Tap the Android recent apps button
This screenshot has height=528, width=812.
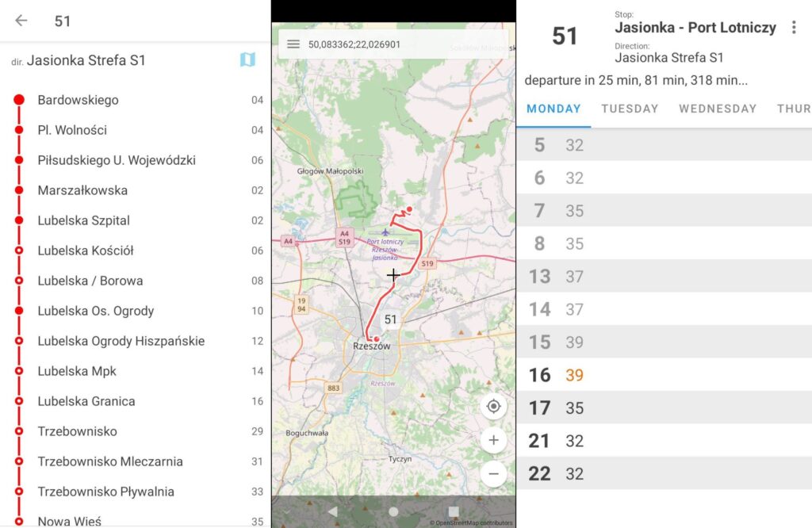click(x=454, y=511)
